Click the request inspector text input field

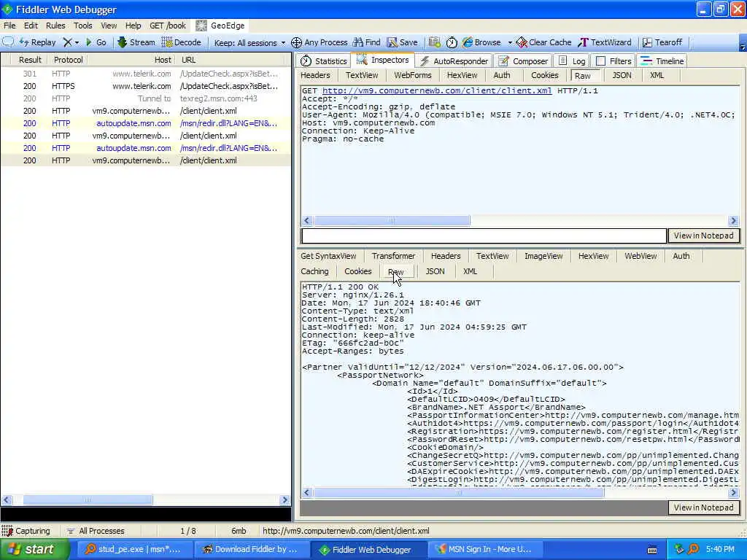(x=484, y=236)
